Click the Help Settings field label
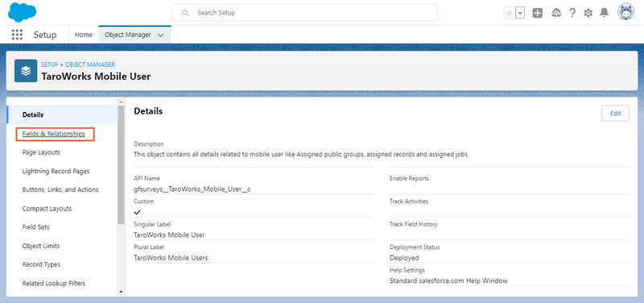The height and width of the screenshot is (303, 644). coord(407,270)
